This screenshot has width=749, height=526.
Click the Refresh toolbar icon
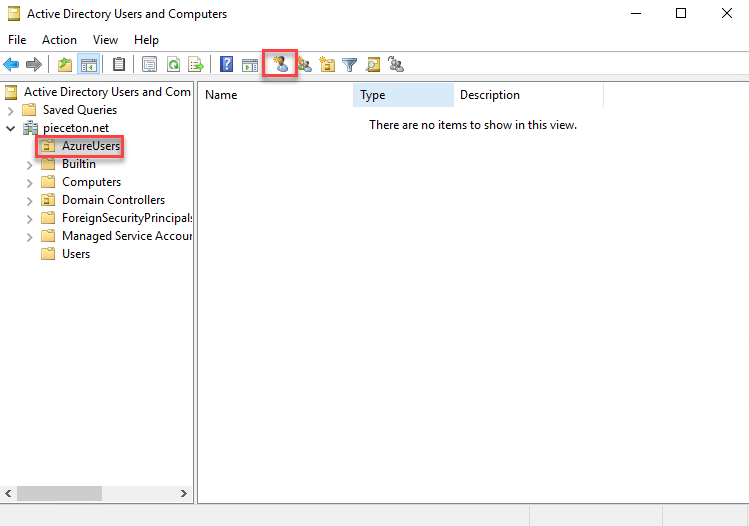coord(173,64)
